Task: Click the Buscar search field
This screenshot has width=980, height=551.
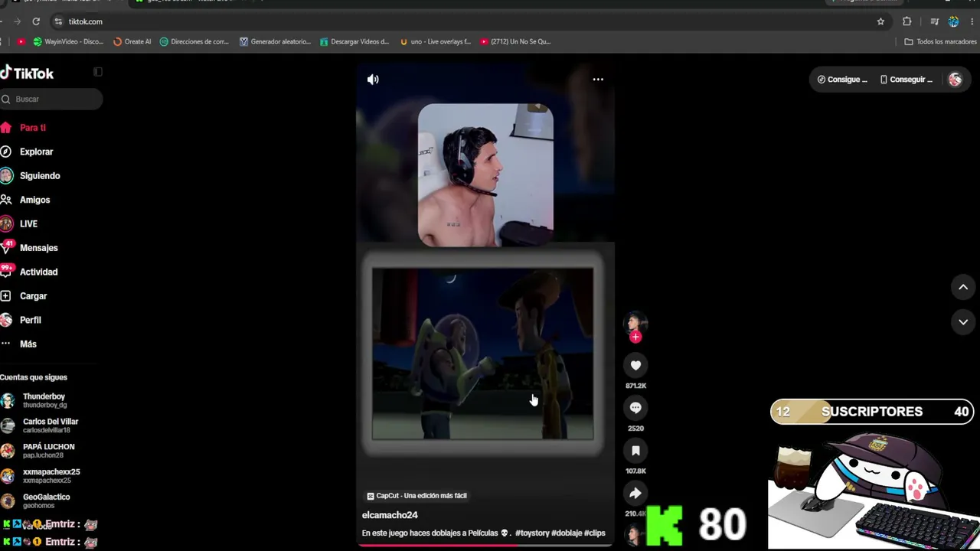Action: (51, 99)
